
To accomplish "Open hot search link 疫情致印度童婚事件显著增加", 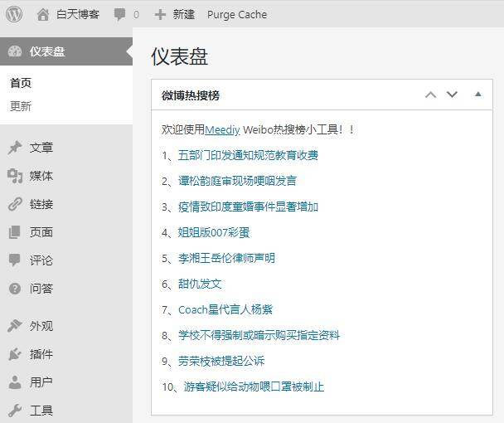I will click(248, 207).
